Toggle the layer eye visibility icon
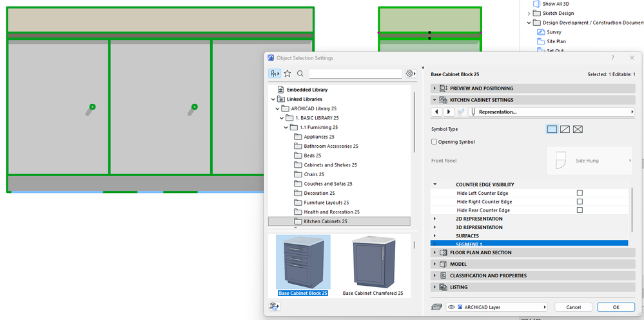This screenshot has height=320, width=644. [451, 307]
